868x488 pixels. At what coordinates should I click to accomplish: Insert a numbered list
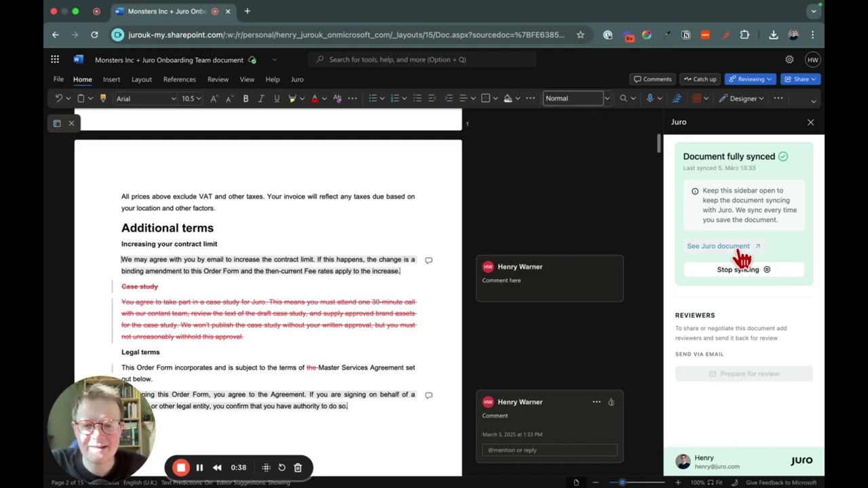[x=395, y=98]
